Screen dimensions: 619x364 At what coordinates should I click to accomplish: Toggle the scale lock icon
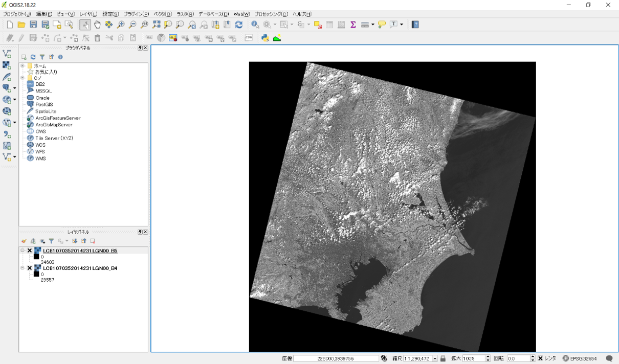(x=443, y=358)
